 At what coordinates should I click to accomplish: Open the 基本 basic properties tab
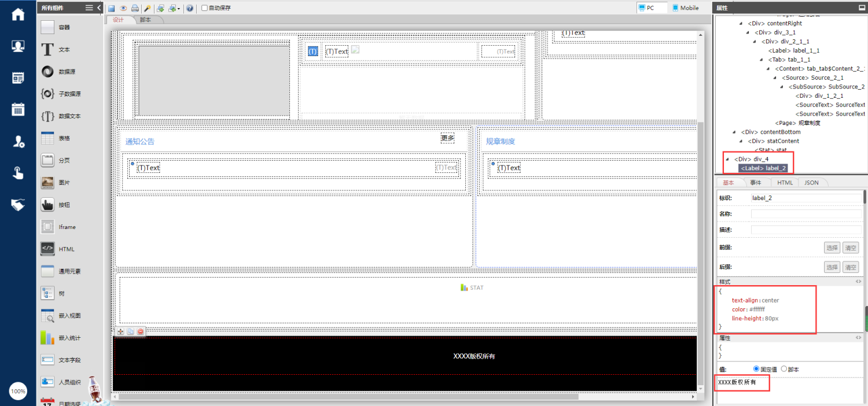coord(729,183)
